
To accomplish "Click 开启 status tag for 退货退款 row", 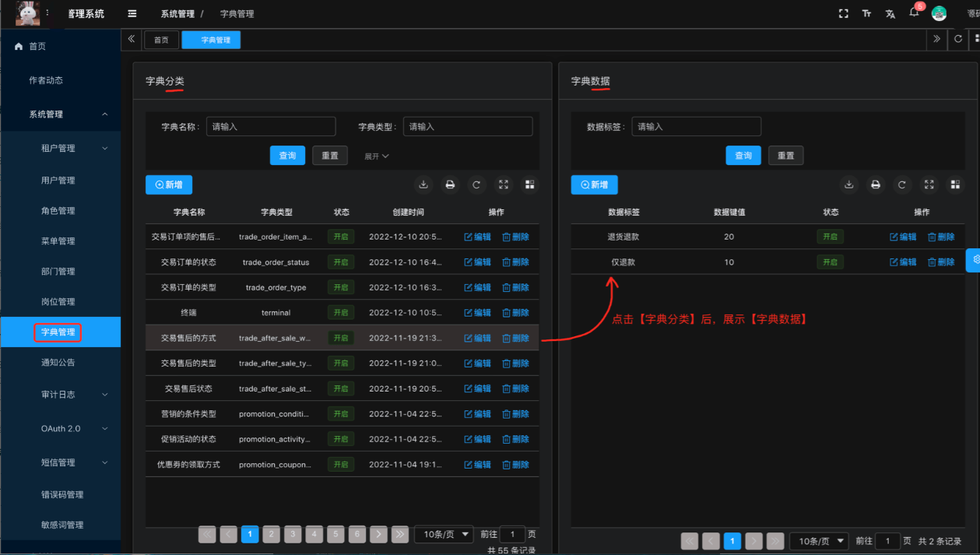I will [x=830, y=237].
